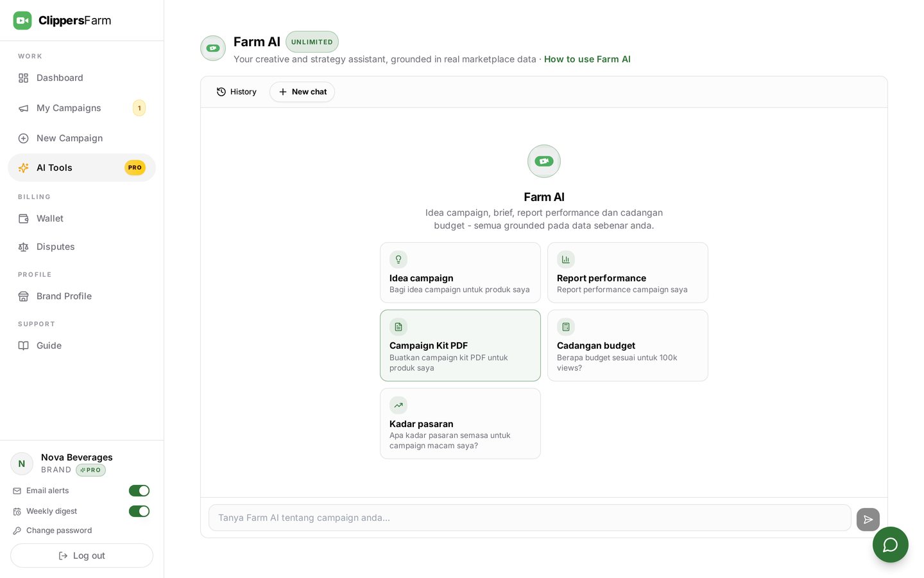Log out of the account

coord(81,556)
